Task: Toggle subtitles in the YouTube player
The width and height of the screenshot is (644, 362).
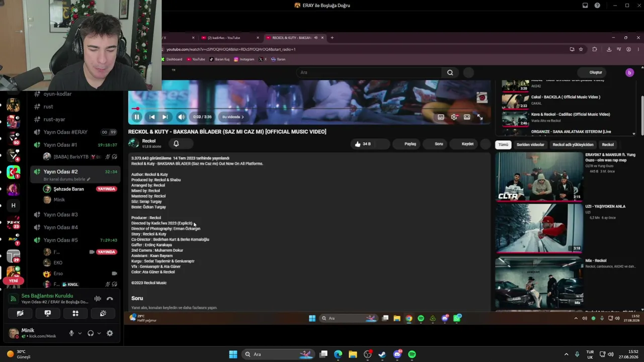Action: [441, 117]
